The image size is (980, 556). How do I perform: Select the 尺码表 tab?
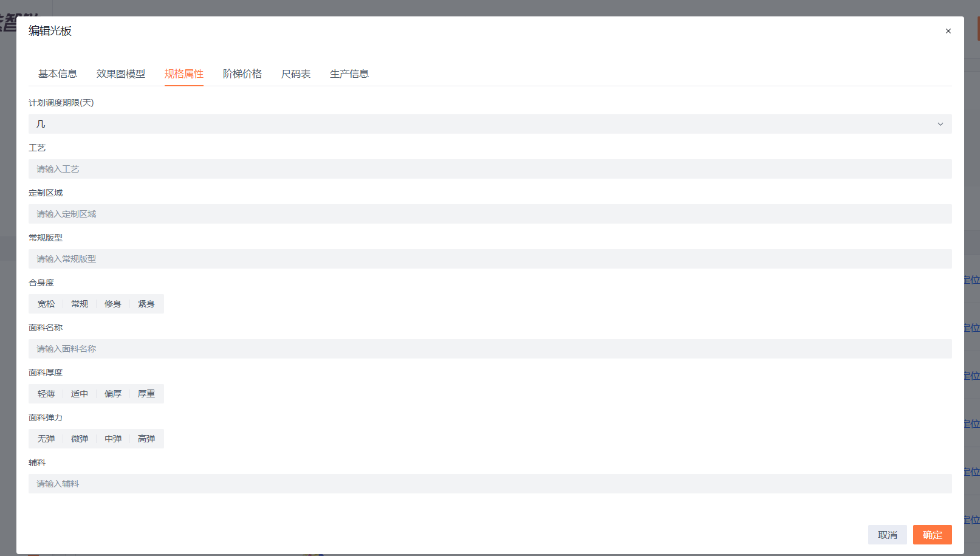(296, 74)
